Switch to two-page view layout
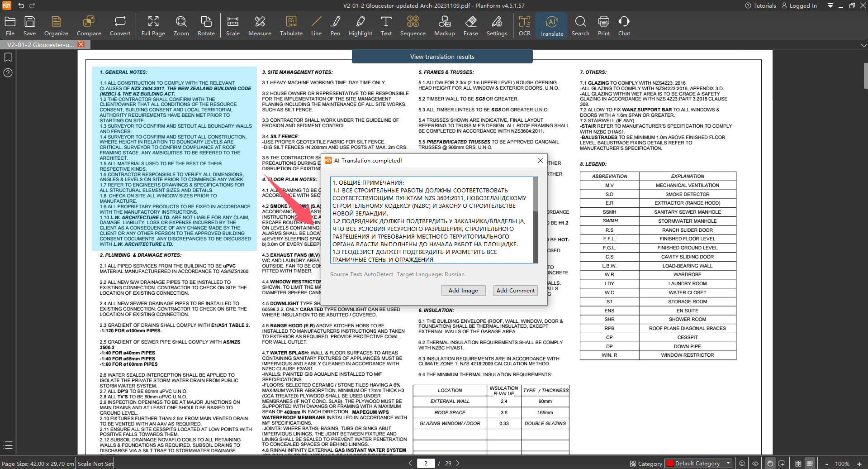The height and width of the screenshot is (469, 868). coord(798,464)
